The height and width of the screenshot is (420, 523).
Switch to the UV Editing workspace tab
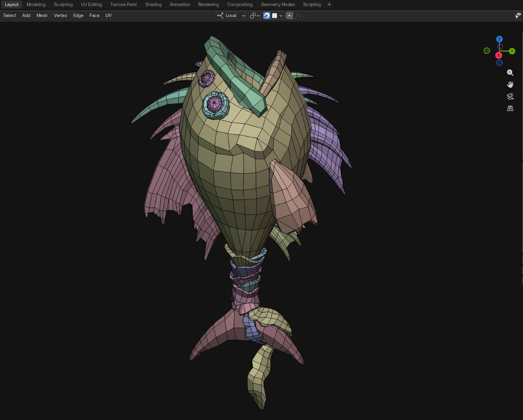click(91, 4)
